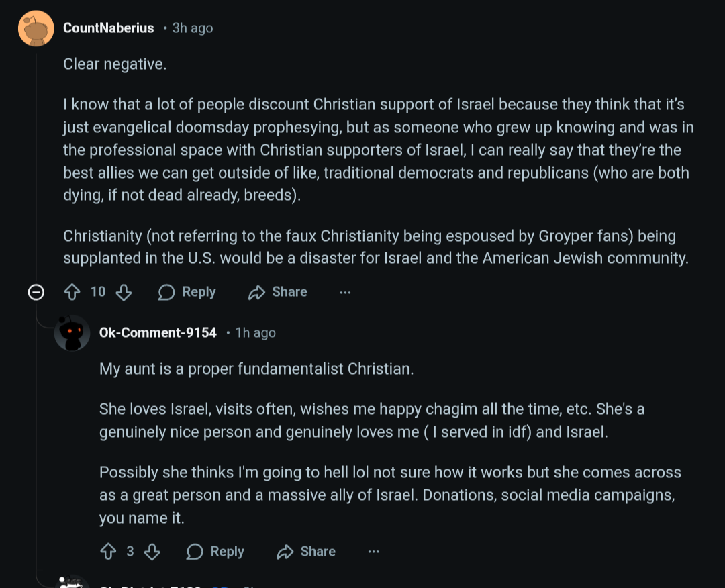
Task: Click the '3h ago' comment timestamp
Action: tap(193, 28)
